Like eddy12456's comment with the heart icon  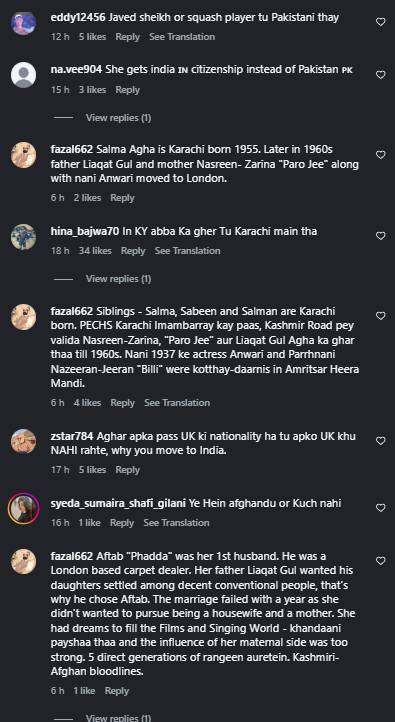(x=380, y=22)
